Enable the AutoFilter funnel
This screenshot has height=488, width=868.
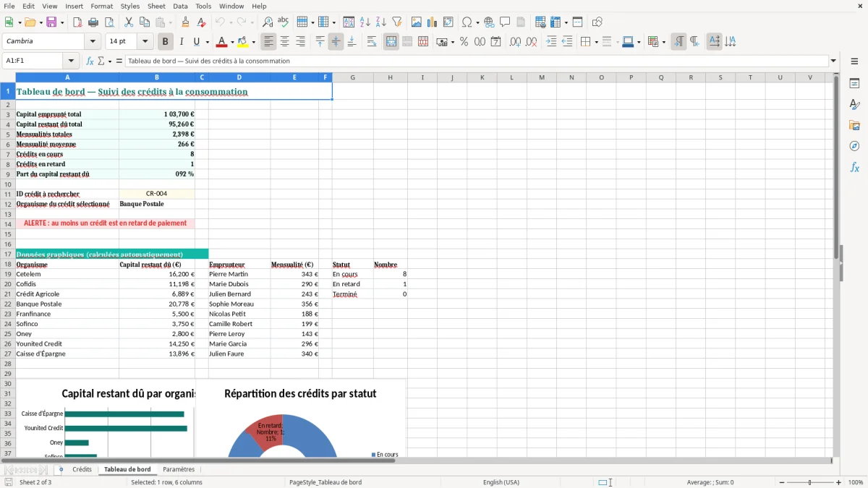(397, 22)
